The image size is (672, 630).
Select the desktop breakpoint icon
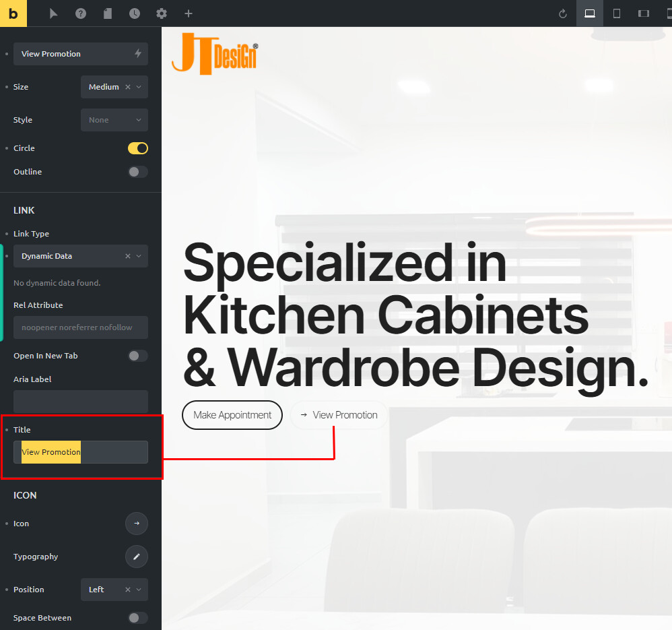pyautogui.click(x=590, y=13)
